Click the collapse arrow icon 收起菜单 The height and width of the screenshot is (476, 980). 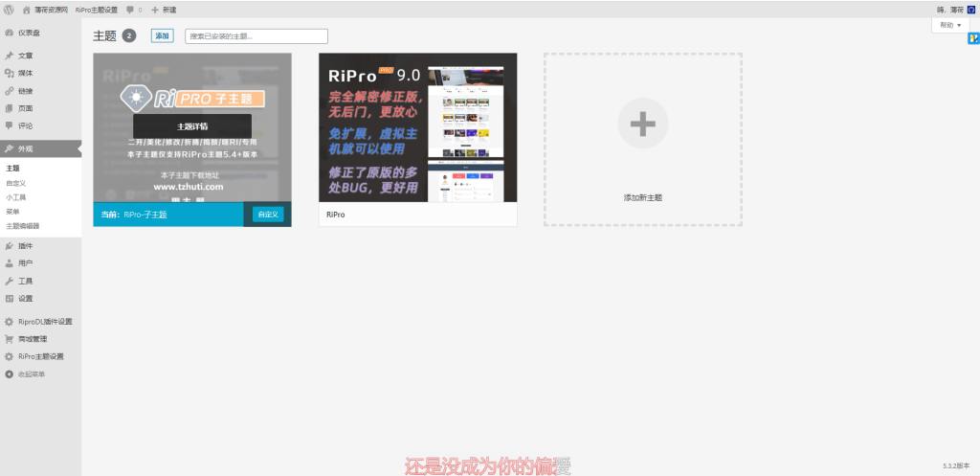click(x=9, y=374)
